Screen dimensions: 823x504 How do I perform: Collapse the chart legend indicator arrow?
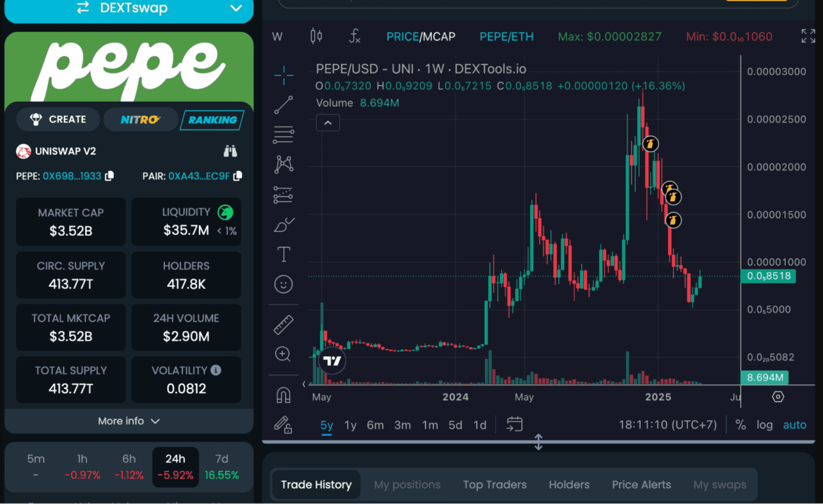pos(328,123)
